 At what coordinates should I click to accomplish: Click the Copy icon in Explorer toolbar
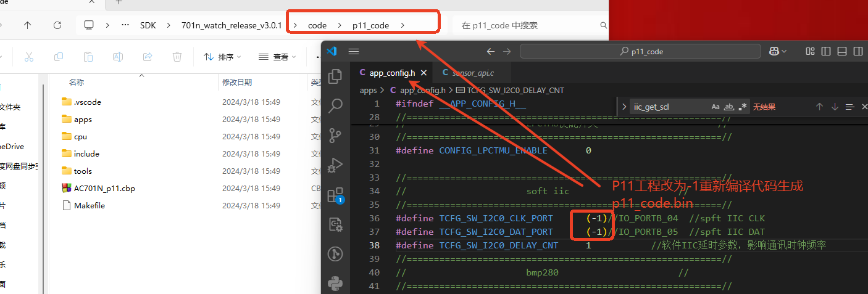click(x=59, y=57)
